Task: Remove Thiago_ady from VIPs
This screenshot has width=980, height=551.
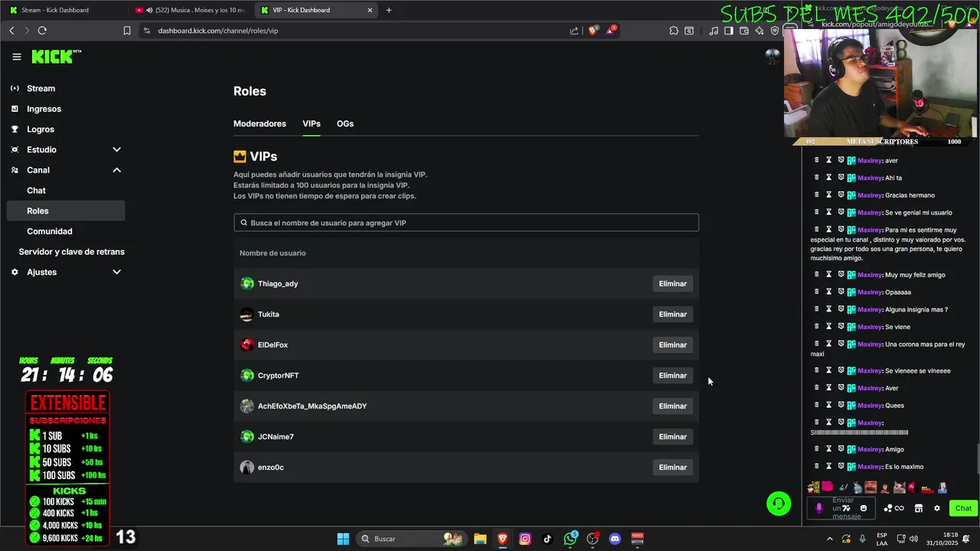Action: click(672, 284)
